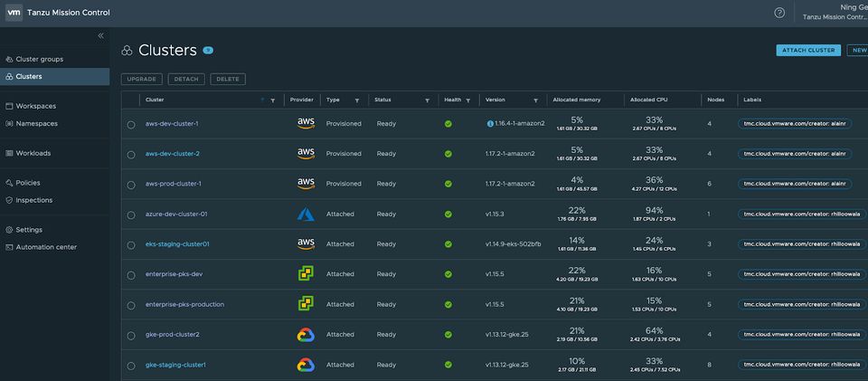Select radio button for aws-prod-cluster-1
868x381 pixels.
[x=130, y=185]
